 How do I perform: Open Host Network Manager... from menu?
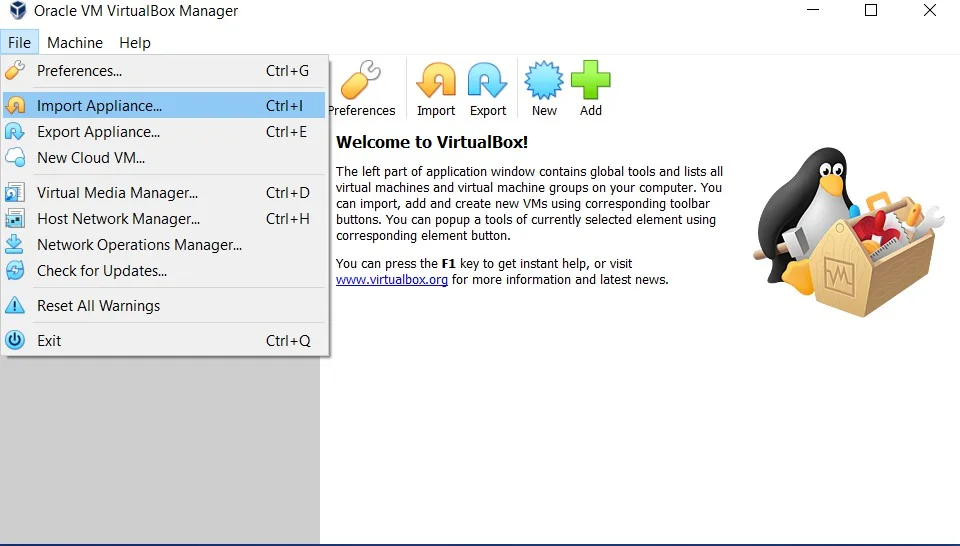point(164,219)
